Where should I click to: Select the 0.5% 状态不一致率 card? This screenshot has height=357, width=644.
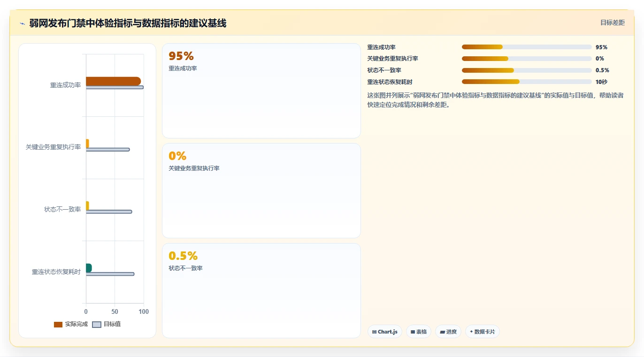[261, 290]
